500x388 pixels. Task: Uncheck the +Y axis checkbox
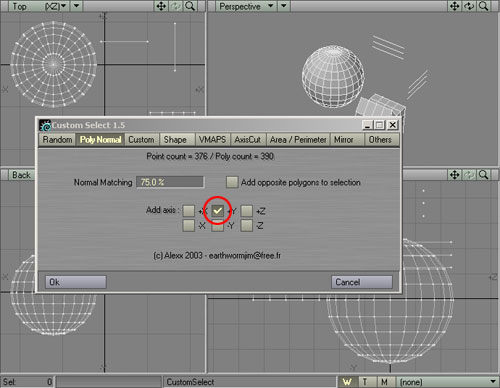(x=218, y=211)
